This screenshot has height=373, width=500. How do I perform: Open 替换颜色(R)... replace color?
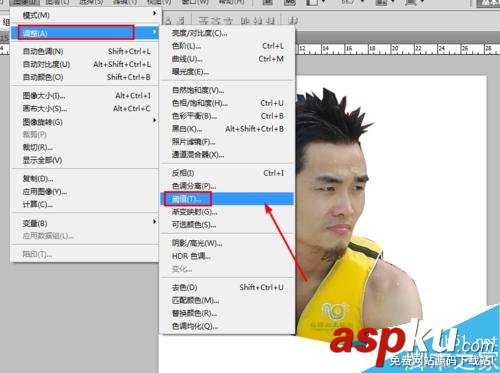tap(227, 313)
